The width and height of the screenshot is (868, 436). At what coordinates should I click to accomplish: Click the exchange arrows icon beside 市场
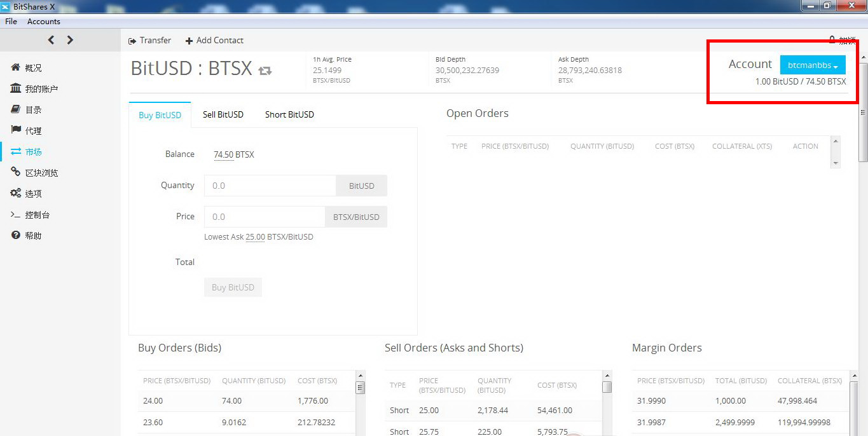[16, 151]
